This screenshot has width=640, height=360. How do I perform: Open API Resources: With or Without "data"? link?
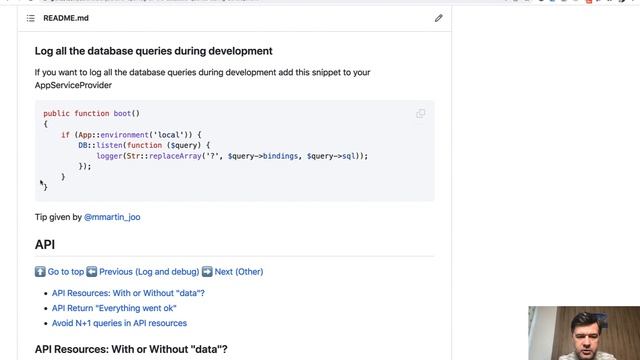128,293
